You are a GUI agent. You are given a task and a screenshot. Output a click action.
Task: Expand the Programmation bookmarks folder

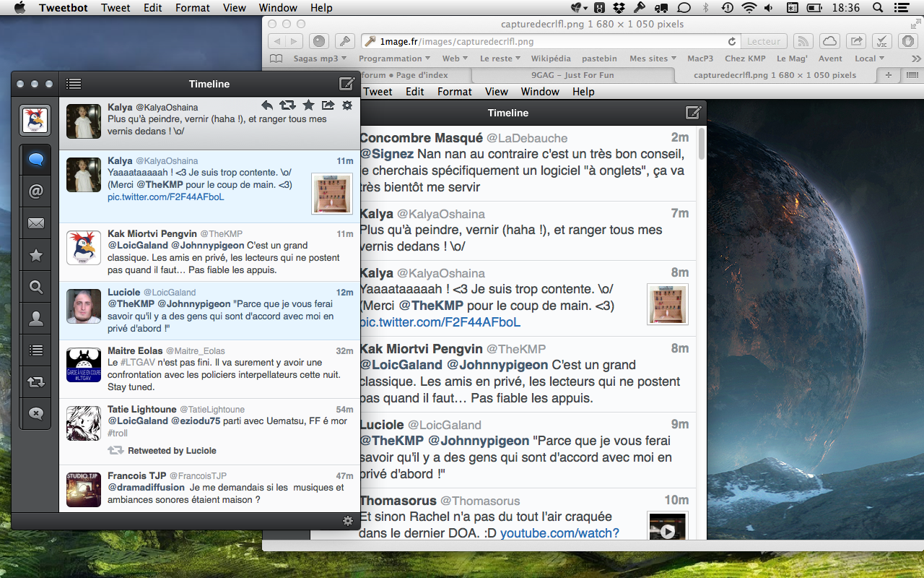pos(393,59)
